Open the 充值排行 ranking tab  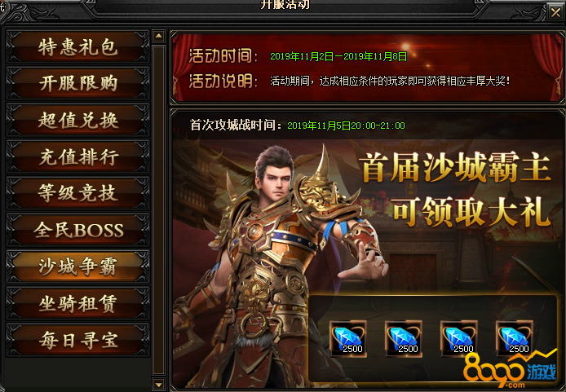point(78,156)
